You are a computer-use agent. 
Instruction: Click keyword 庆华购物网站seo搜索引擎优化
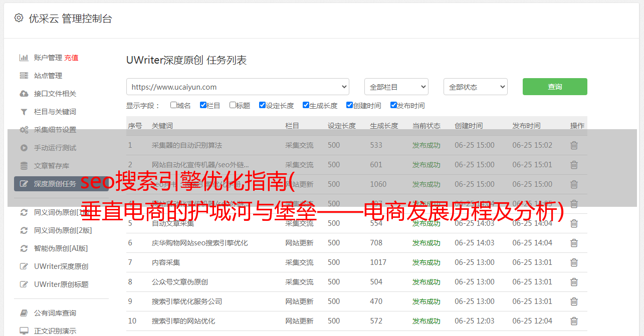[200, 243]
